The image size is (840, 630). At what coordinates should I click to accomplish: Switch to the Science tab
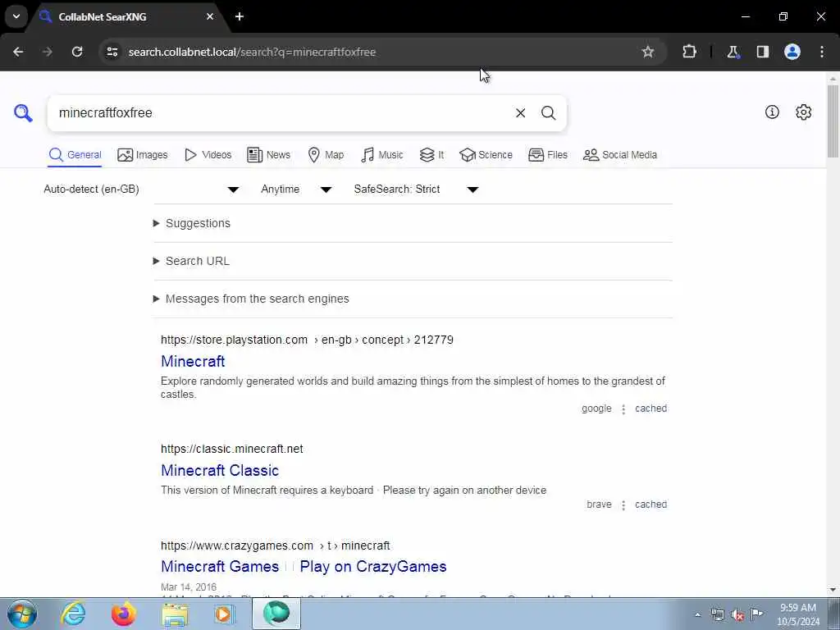coord(486,155)
